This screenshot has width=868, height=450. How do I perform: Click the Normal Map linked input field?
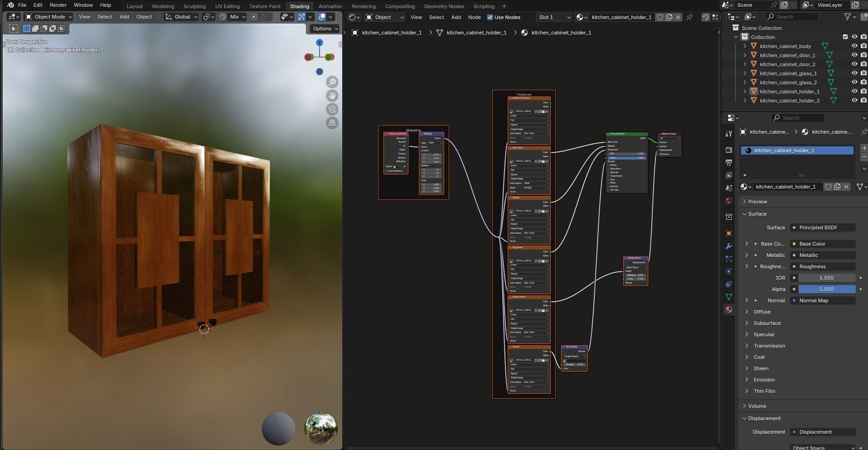click(823, 300)
